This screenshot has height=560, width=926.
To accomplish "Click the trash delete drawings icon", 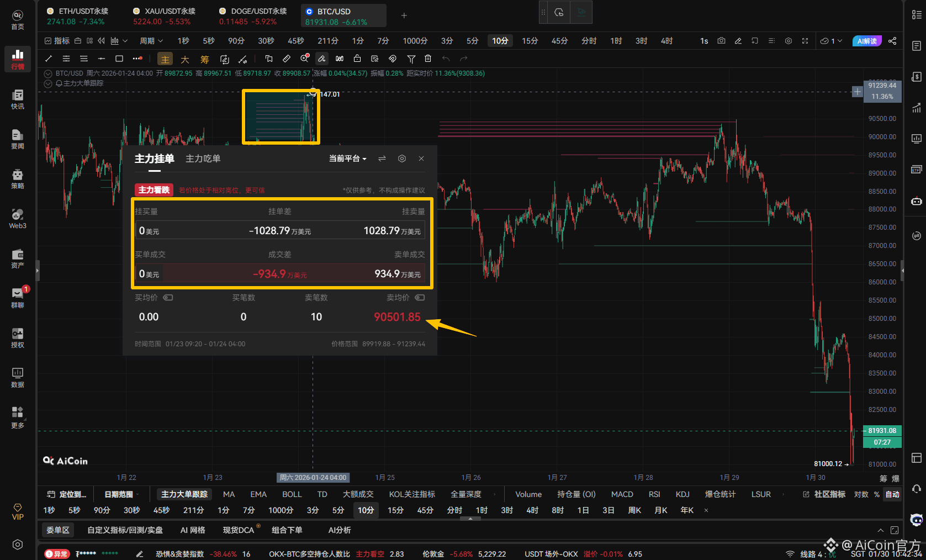I will 428,59.
